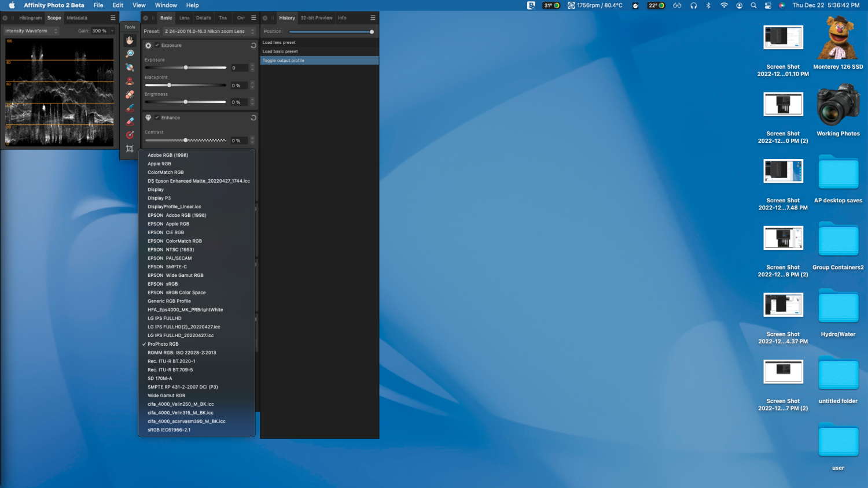The width and height of the screenshot is (868, 488).
Task: Uncheck the Exposure adjustment checkbox
Action: click(x=157, y=45)
